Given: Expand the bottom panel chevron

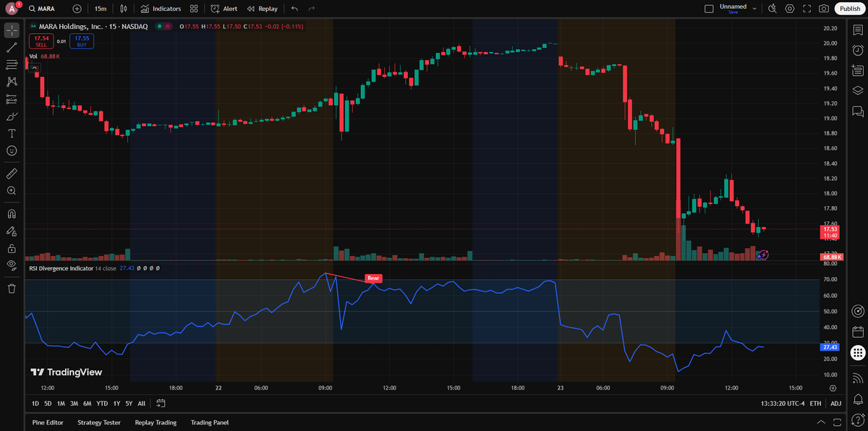Looking at the screenshot, I should [821, 422].
